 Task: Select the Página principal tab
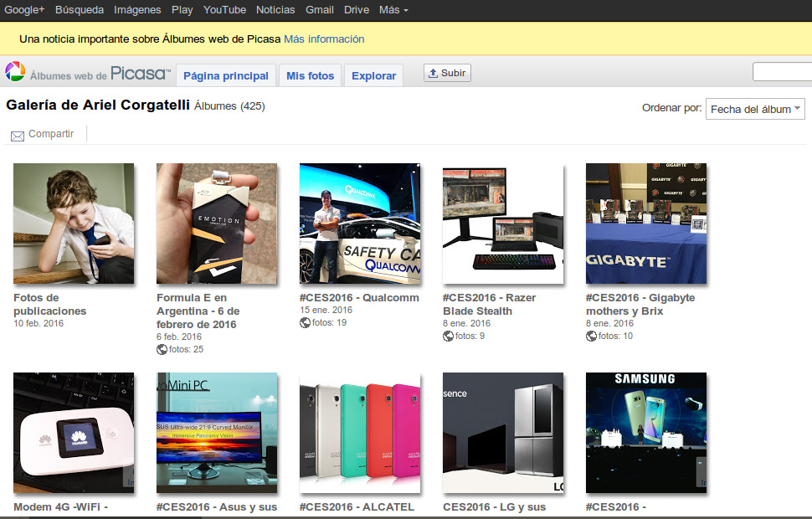225,75
